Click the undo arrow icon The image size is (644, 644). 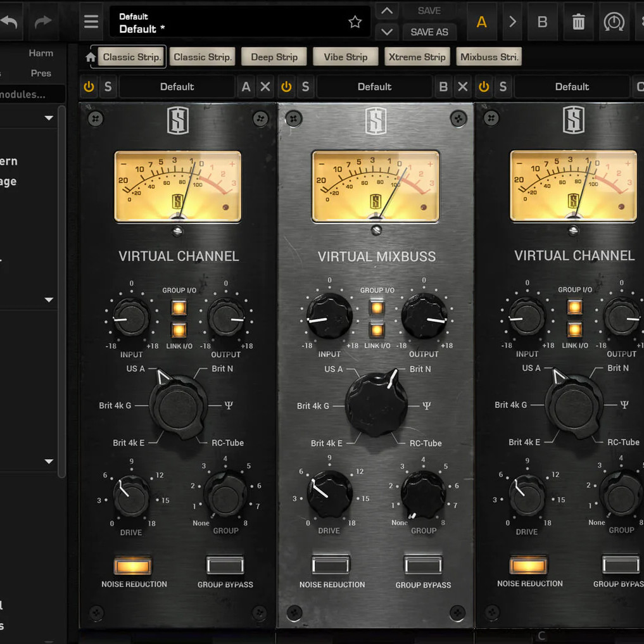(9, 22)
